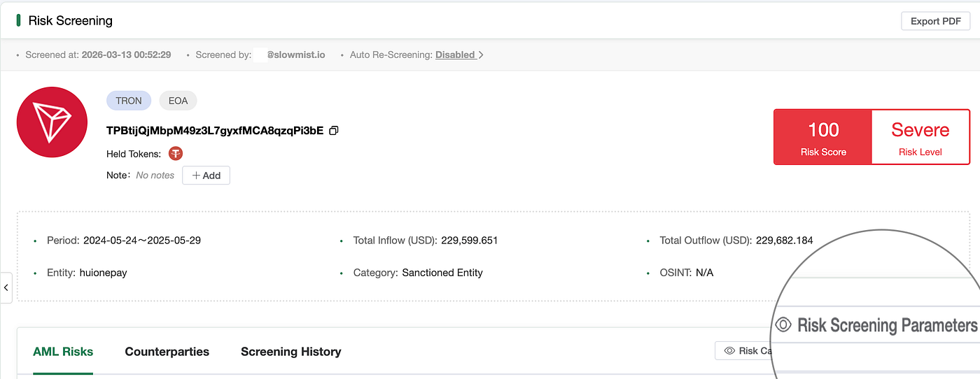Select the Screening History tab

click(x=290, y=352)
